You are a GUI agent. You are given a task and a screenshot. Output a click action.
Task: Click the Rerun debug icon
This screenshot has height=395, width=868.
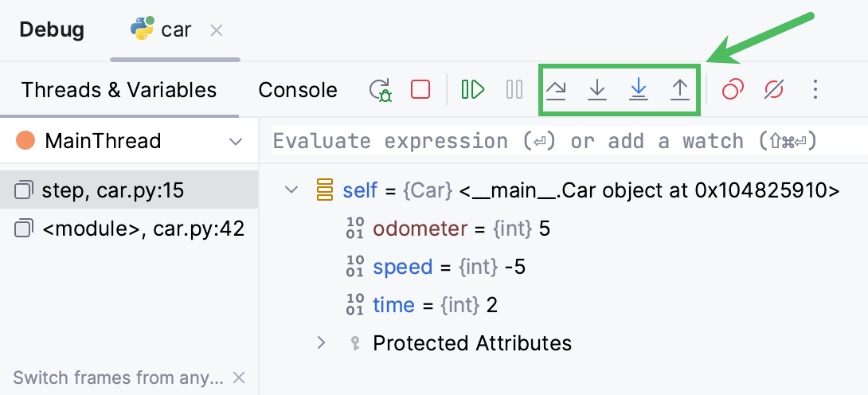point(381,90)
